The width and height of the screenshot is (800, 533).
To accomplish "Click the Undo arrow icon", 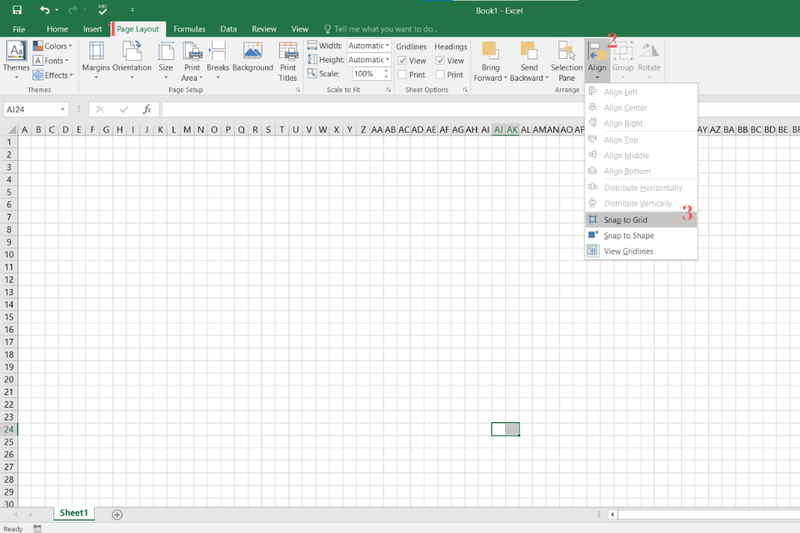I will 45,10.
